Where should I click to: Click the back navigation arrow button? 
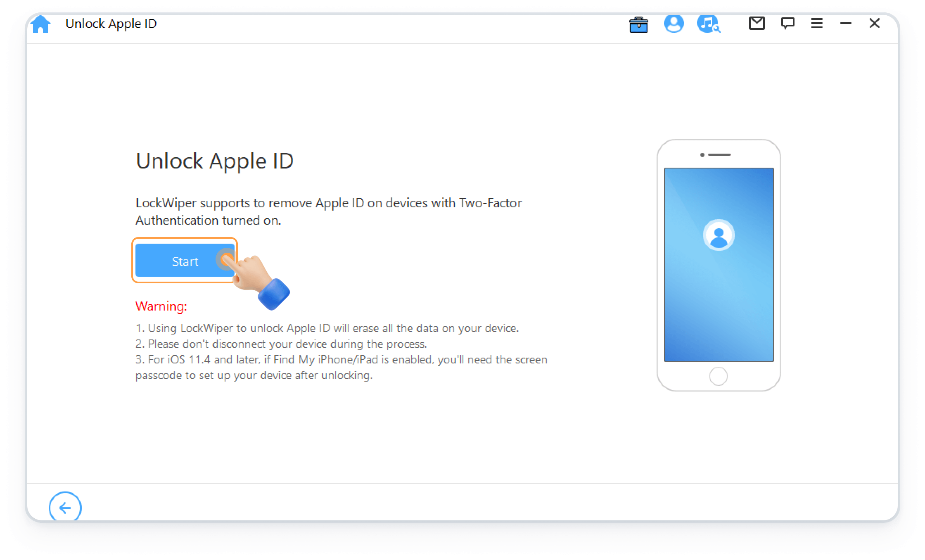[65, 508]
